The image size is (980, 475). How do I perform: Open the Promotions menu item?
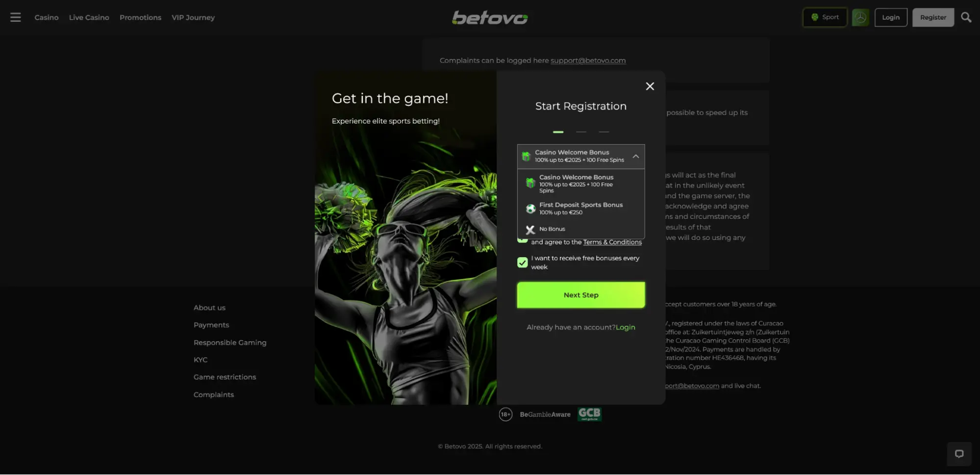[x=140, y=18]
